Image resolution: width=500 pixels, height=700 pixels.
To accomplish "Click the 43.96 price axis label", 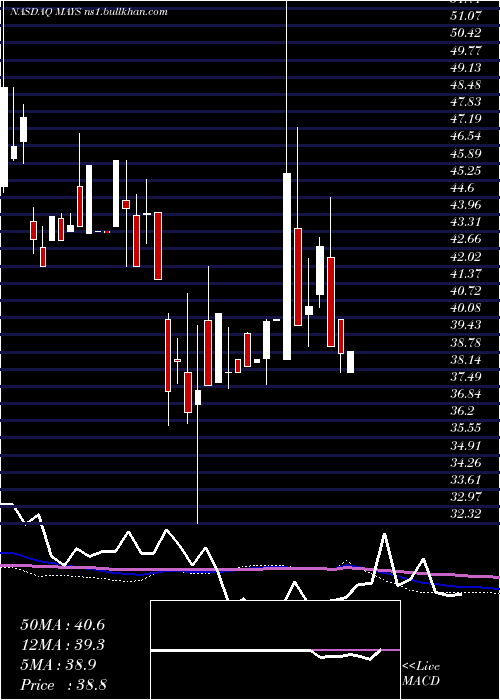I will [467, 205].
